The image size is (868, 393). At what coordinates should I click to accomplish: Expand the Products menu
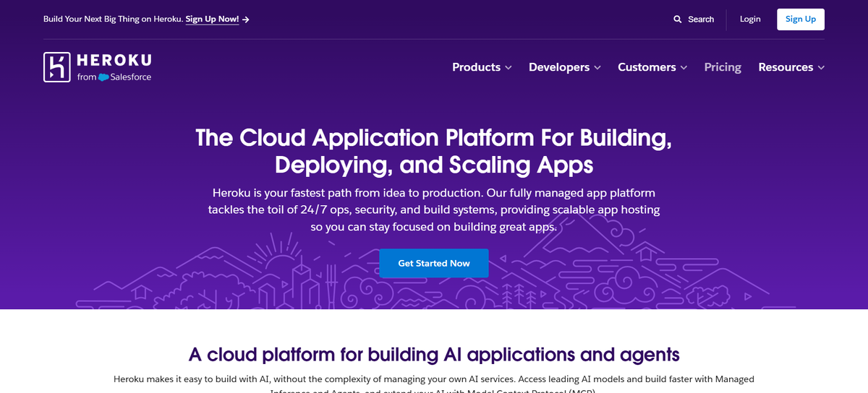tap(482, 67)
